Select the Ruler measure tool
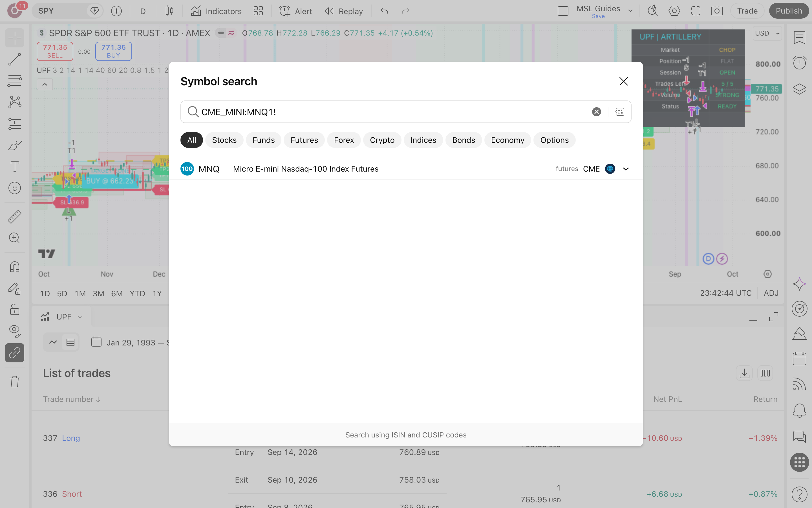This screenshot has width=812, height=508. click(x=14, y=217)
